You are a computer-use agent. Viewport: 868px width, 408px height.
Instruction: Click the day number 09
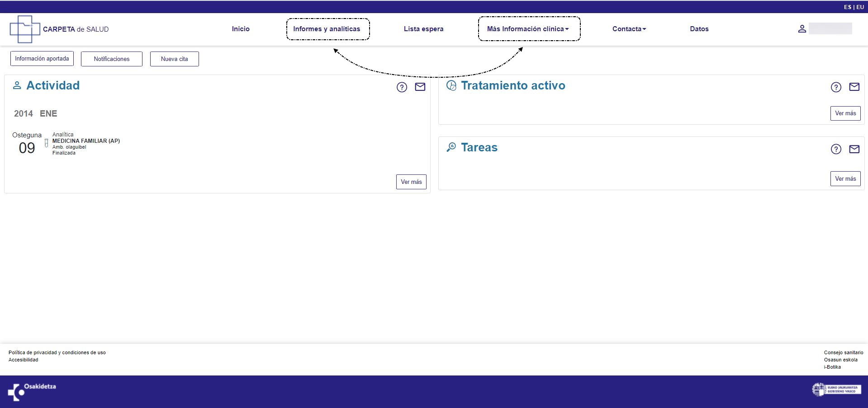[27, 148]
